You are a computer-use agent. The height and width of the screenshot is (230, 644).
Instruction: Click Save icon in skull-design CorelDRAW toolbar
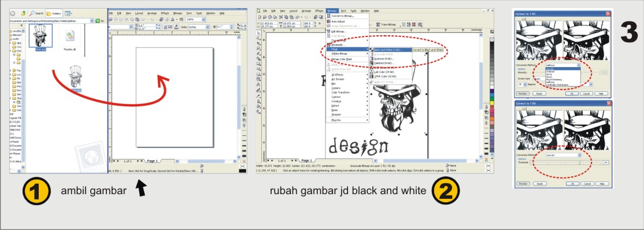click(270, 17)
